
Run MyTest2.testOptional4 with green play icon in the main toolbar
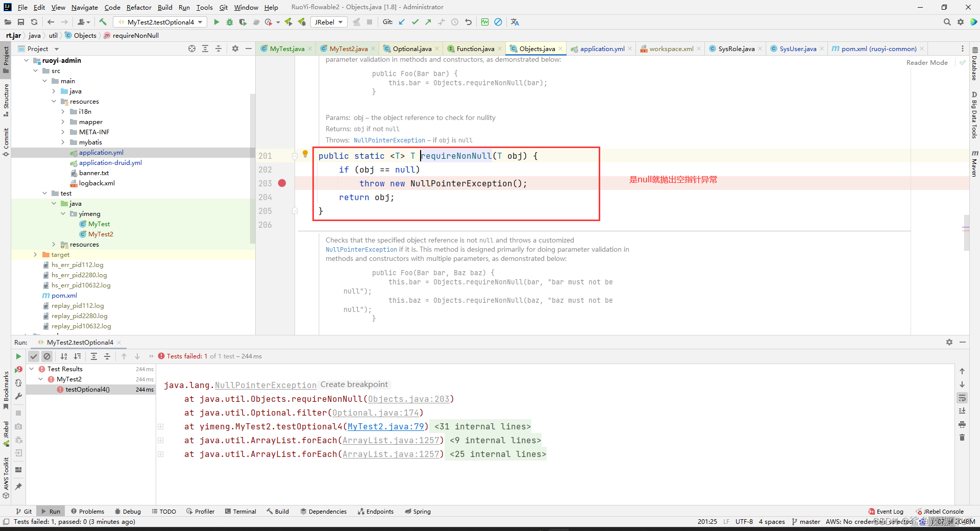pyautogui.click(x=216, y=22)
